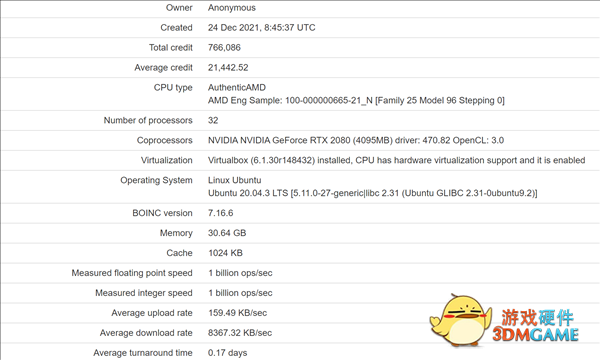The width and height of the screenshot is (600, 360).
Task: Click the AMD Eng Sample model line
Action: (356, 100)
